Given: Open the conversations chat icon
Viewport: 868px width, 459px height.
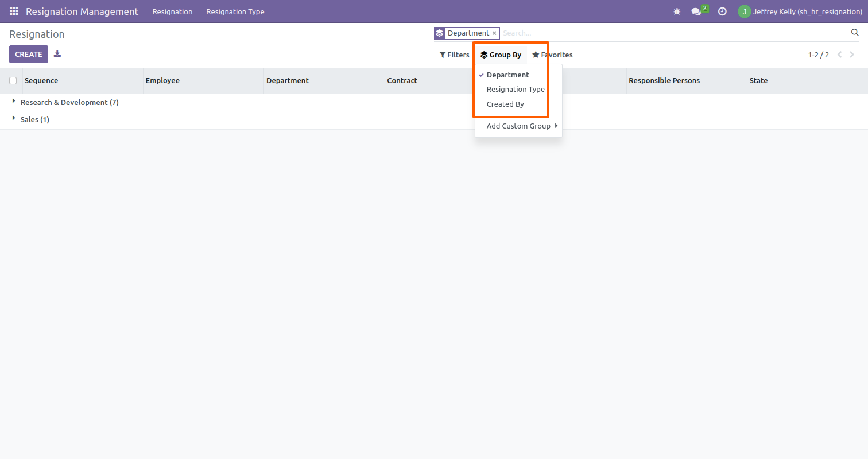Looking at the screenshot, I should (696, 11).
